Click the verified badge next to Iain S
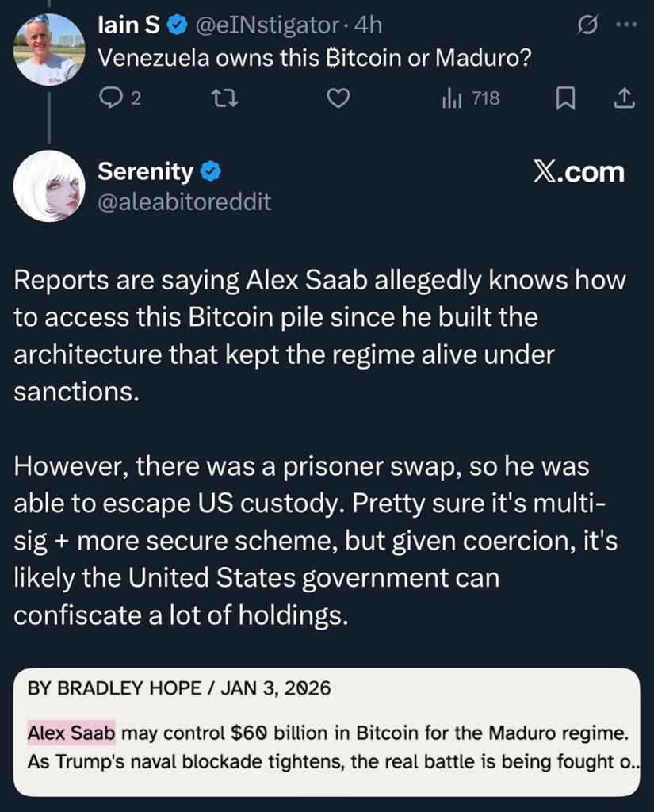Screen dimensions: 654x812 [177, 26]
